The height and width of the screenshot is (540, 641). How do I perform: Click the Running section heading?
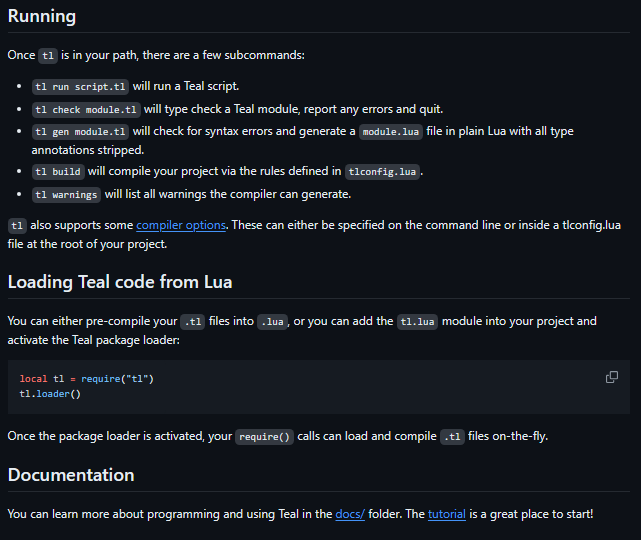click(42, 17)
